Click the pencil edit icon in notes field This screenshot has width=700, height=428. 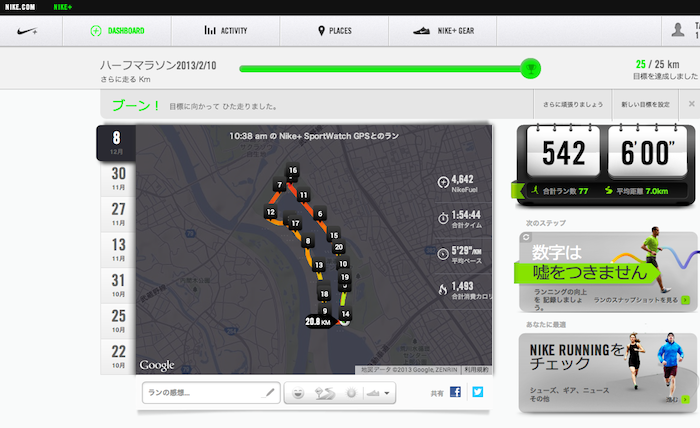coord(270,392)
